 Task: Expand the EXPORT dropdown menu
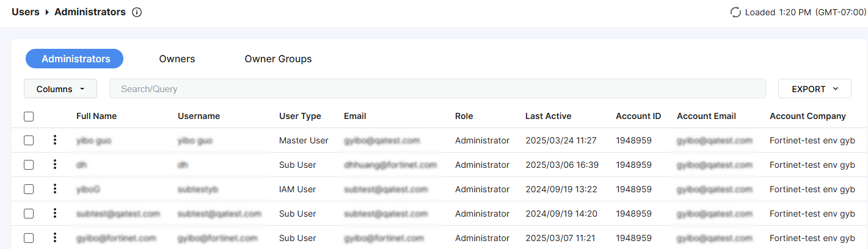point(814,89)
